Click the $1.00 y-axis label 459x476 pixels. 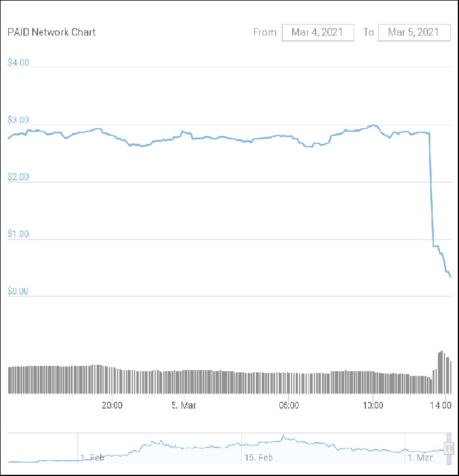[x=18, y=234]
